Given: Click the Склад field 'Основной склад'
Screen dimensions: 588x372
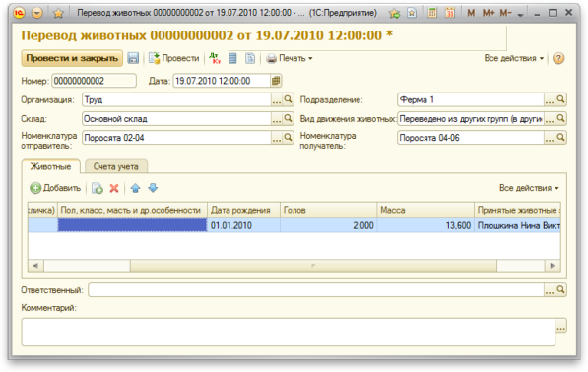Looking at the screenshot, I should (x=176, y=119).
